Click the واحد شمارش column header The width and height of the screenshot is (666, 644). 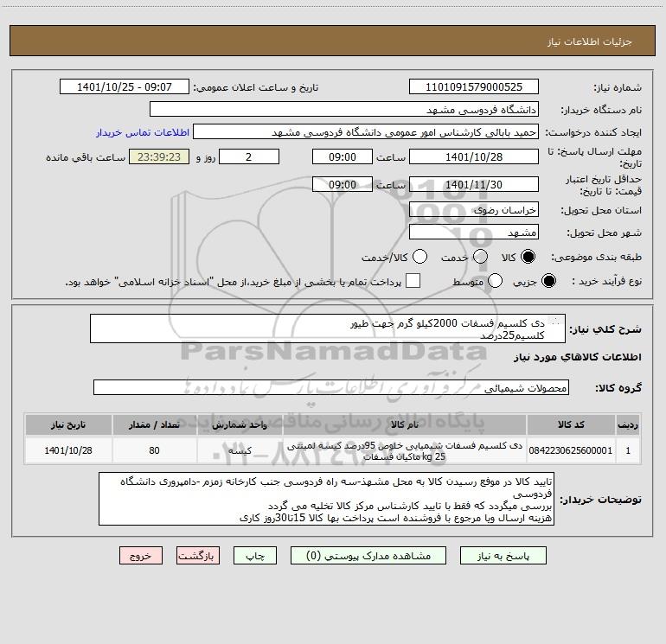tap(240, 425)
